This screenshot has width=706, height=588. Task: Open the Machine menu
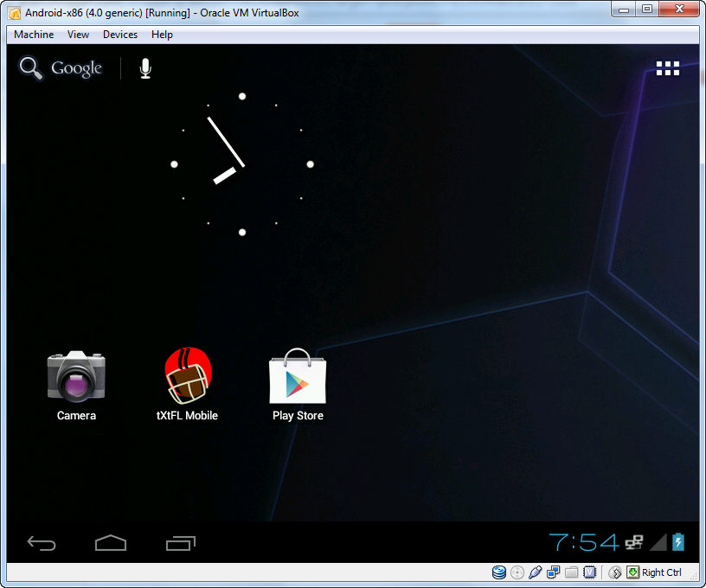(33, 35)
